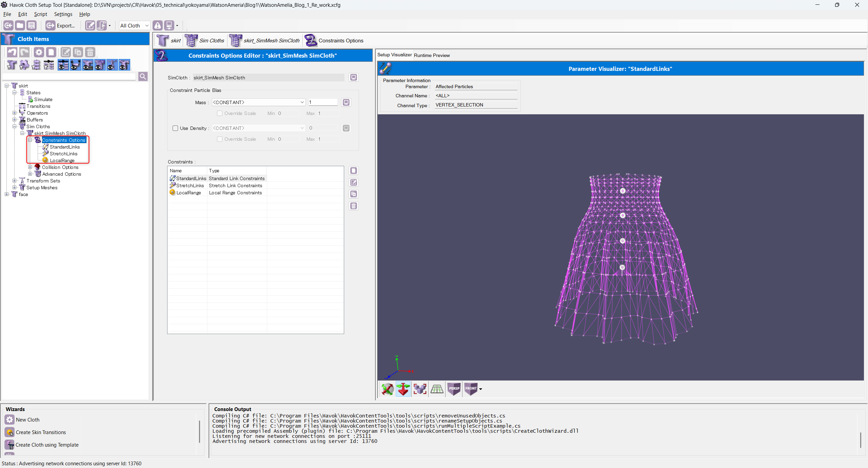Viewport: 868px width, 468px height.
Task: Click the pan view arrows icon
Action: pos(403,389)
